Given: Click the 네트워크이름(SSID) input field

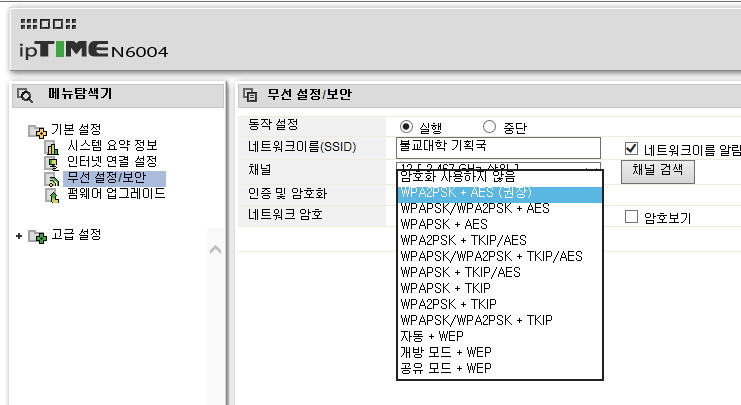Looking at the screenshot, I should (499, 147).
